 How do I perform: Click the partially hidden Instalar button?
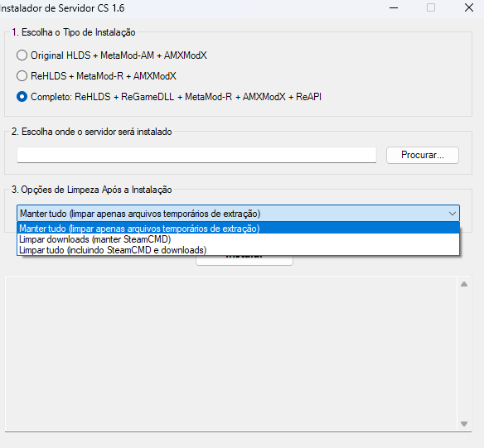pos(244,260)
